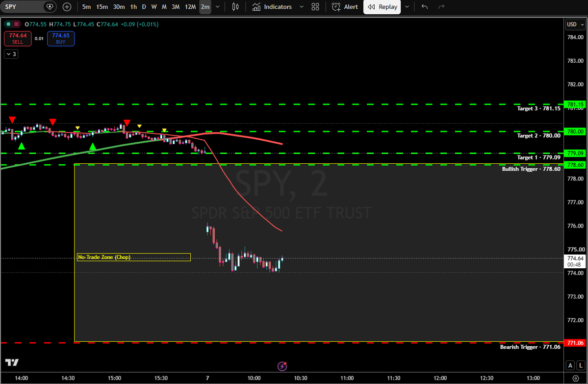Screen dimensions: 588x384
Task: Select the W weekly timeframe
Action: point(154,7)
